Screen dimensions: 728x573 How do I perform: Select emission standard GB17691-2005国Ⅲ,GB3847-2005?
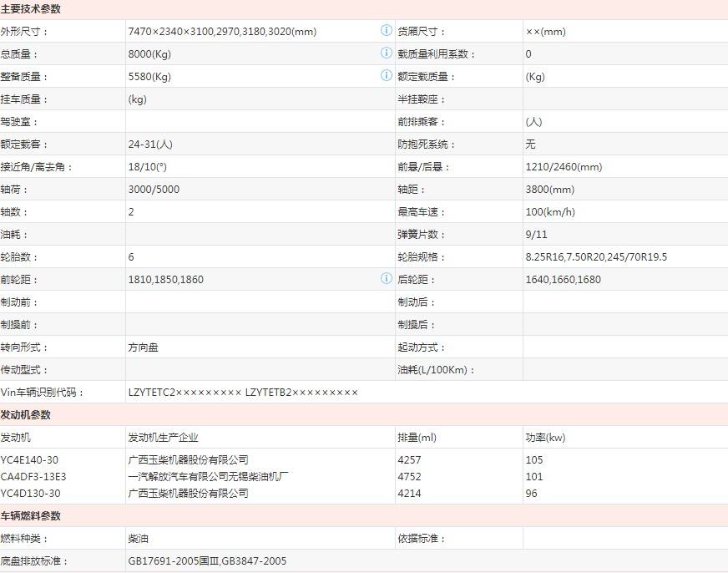207,561
